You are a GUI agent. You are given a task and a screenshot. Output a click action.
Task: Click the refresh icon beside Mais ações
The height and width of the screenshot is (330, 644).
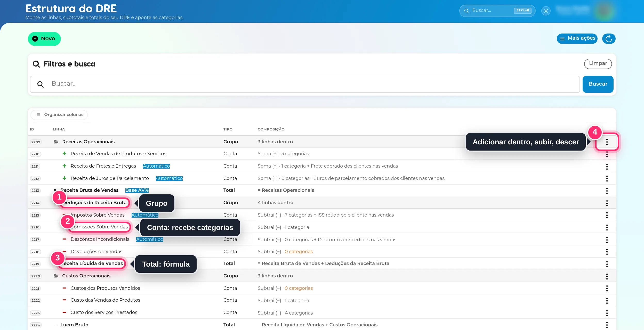(x=609, y=39)
